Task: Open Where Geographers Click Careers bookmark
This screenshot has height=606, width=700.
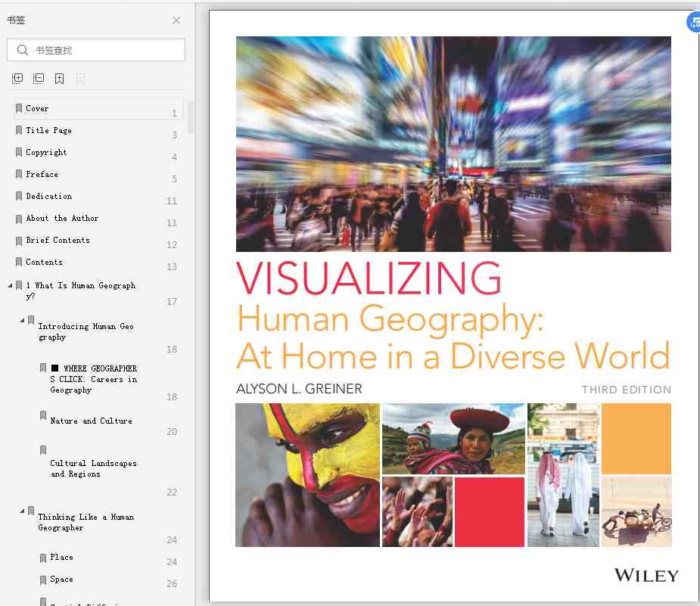Action: pos(93,379)
